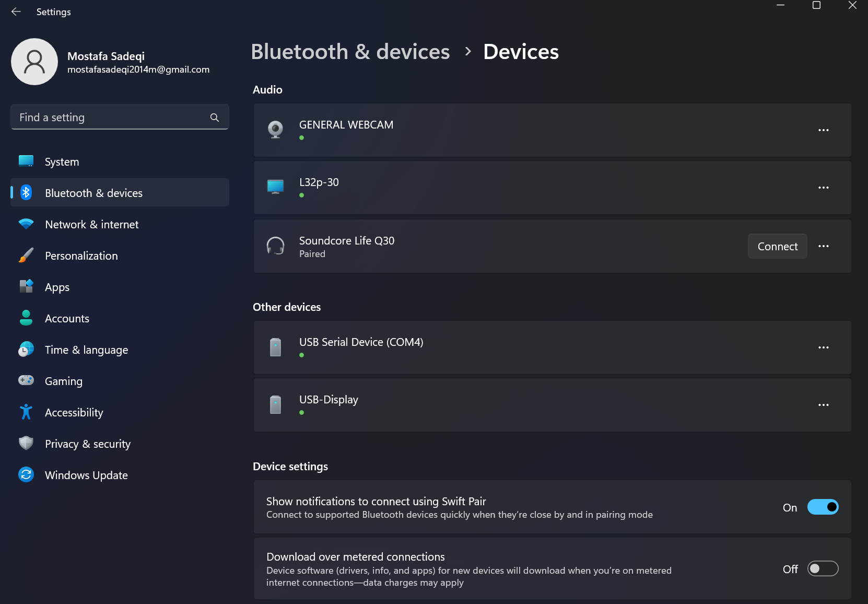Open Personalization settings
The image size is (868, 604).
click(x=120, y=255)
